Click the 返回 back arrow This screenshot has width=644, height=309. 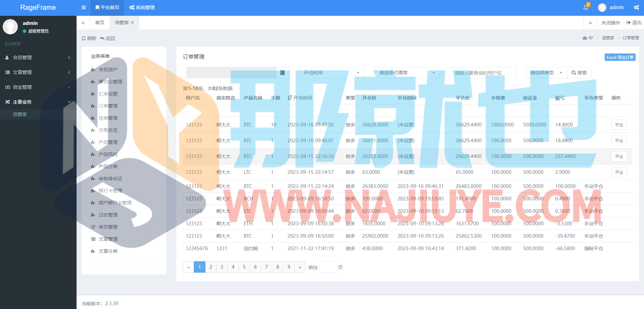[x=102, y=39]
